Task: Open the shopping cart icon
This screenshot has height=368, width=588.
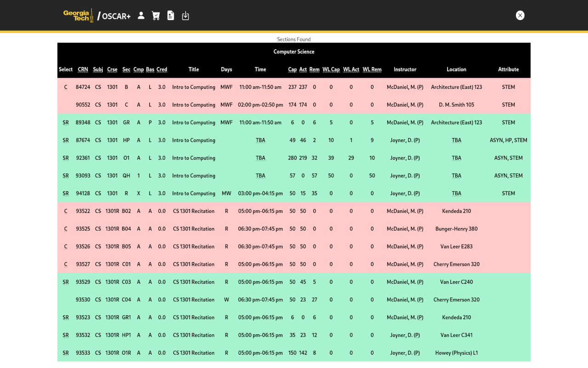Action: click(156, 16)
